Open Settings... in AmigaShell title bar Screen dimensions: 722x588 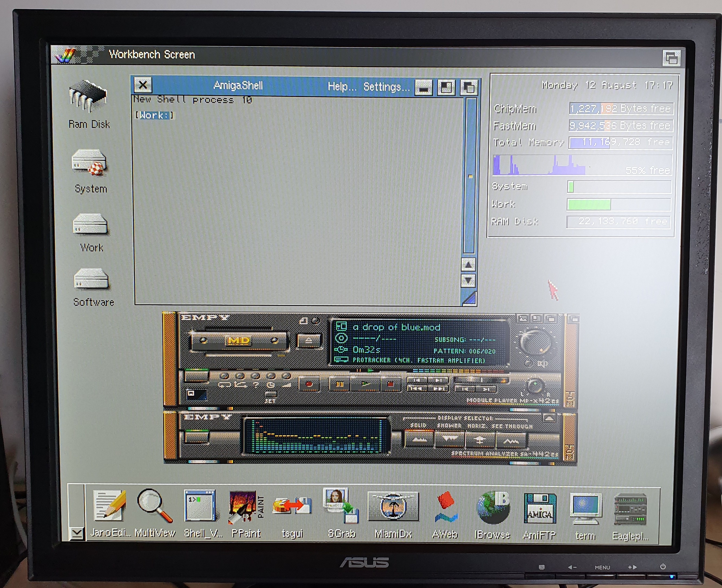point(386,87)
